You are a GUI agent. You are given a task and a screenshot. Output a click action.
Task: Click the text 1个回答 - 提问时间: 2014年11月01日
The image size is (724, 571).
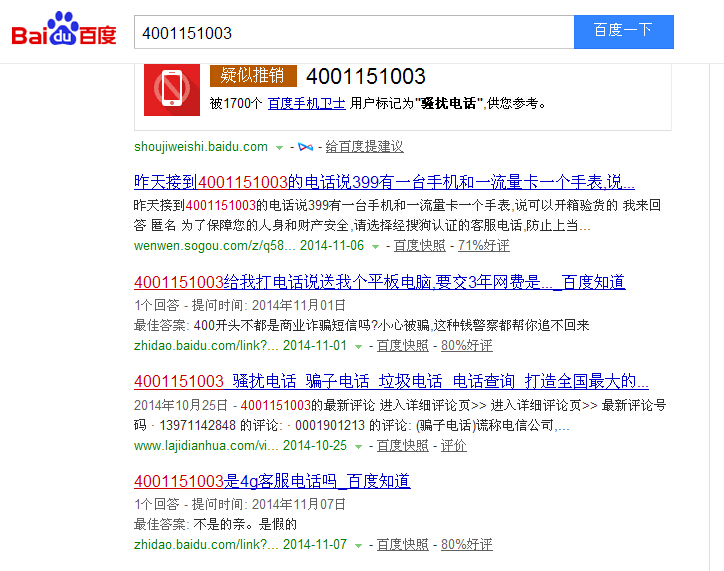pos(240,305)
